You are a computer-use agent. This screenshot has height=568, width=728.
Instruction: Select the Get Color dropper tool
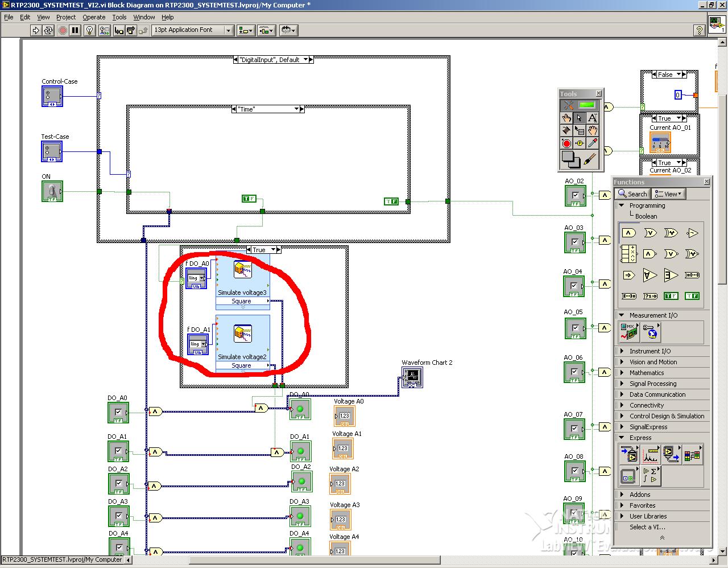tap(592, 143)
